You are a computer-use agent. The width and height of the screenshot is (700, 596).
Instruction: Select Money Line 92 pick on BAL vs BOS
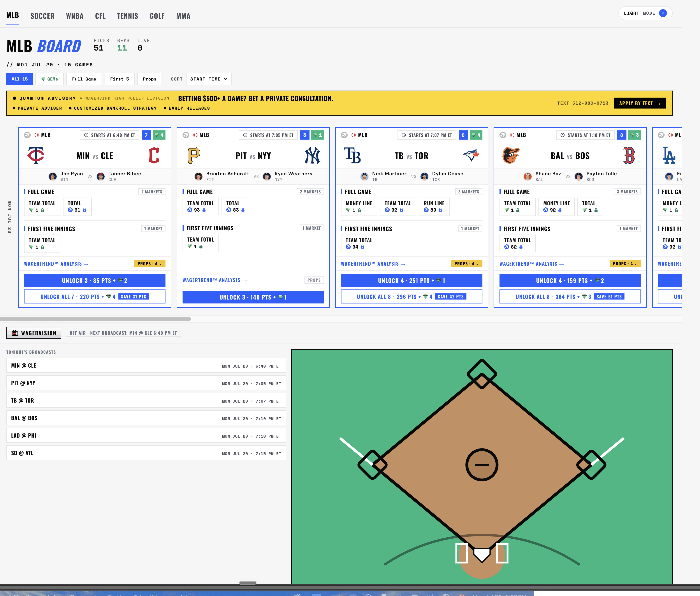[x=556, y=207]
